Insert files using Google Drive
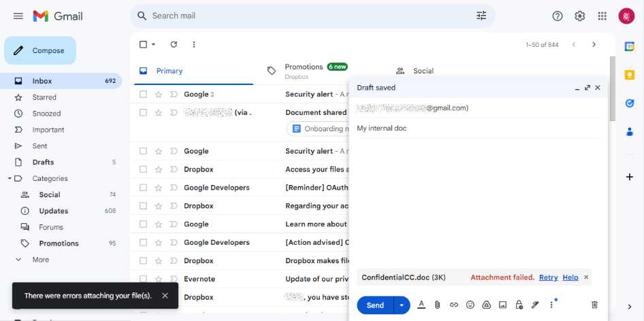 [x=486, y=305]
